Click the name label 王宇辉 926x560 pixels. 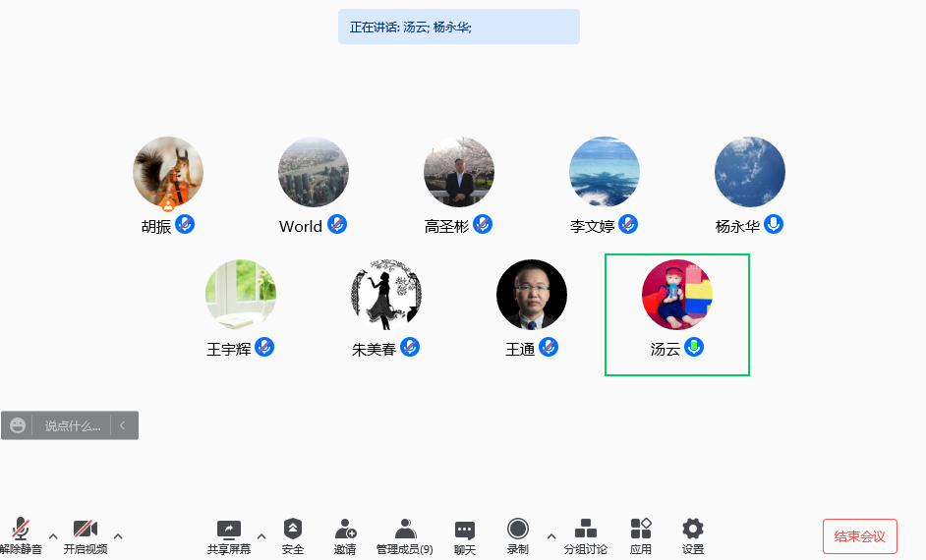[228, 350]
